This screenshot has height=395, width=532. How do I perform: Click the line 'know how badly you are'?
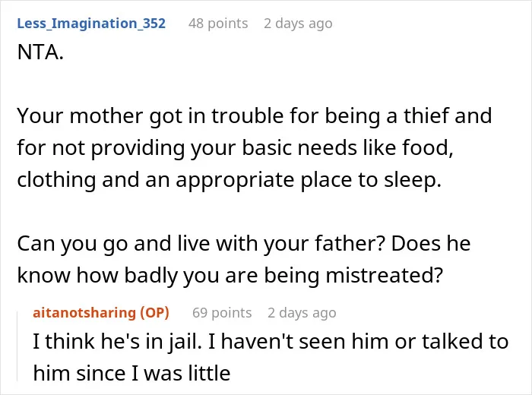tap(230, 275)
